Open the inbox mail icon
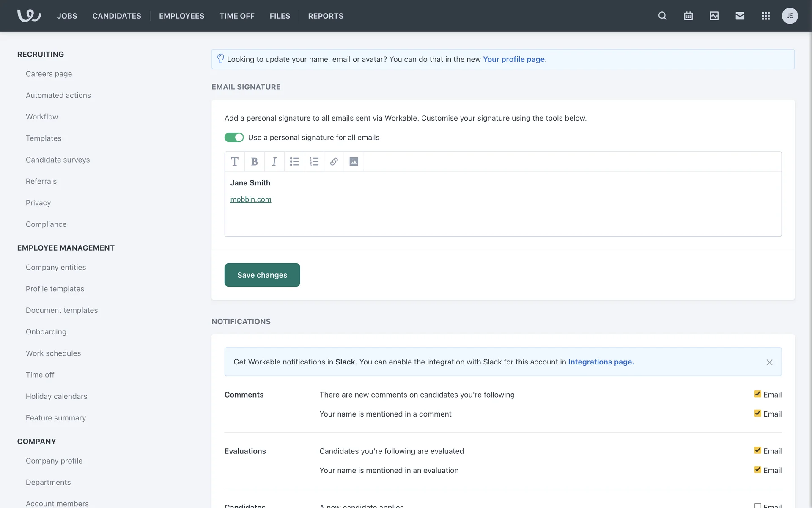Viewport: 812px width, 508px height. coord(740,16)
